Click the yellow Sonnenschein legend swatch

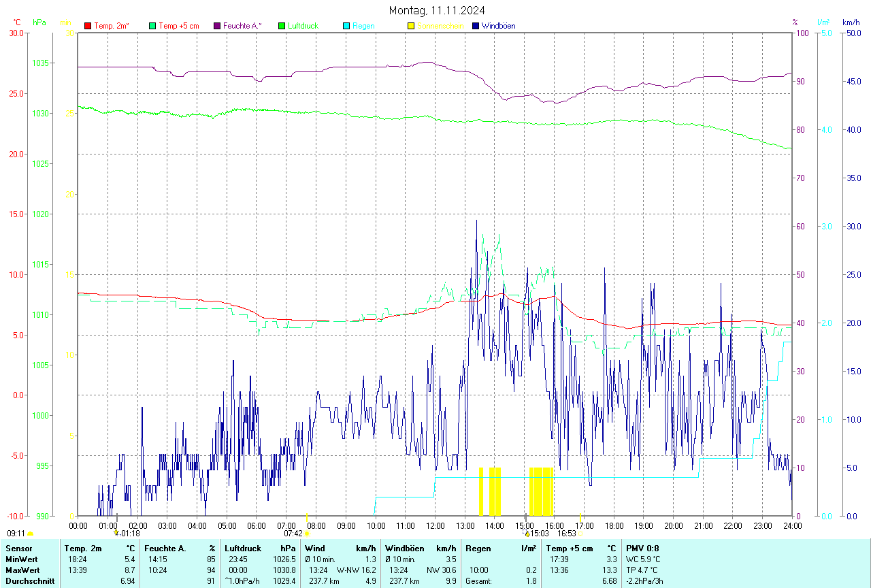411,26
